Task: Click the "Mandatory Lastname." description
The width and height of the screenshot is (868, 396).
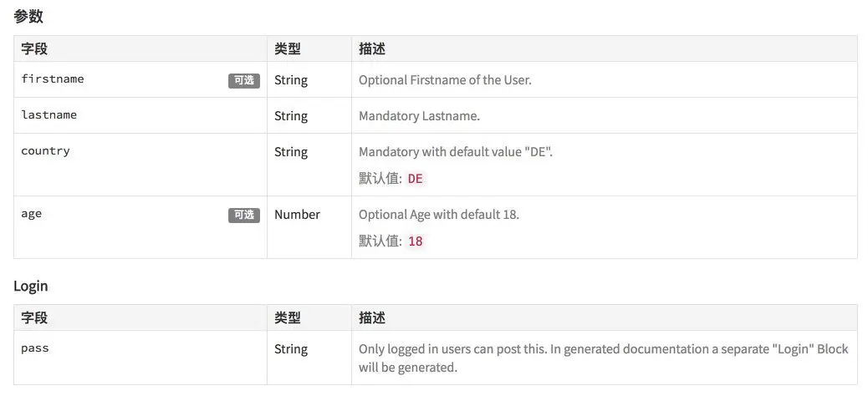Action: point(419,116)
